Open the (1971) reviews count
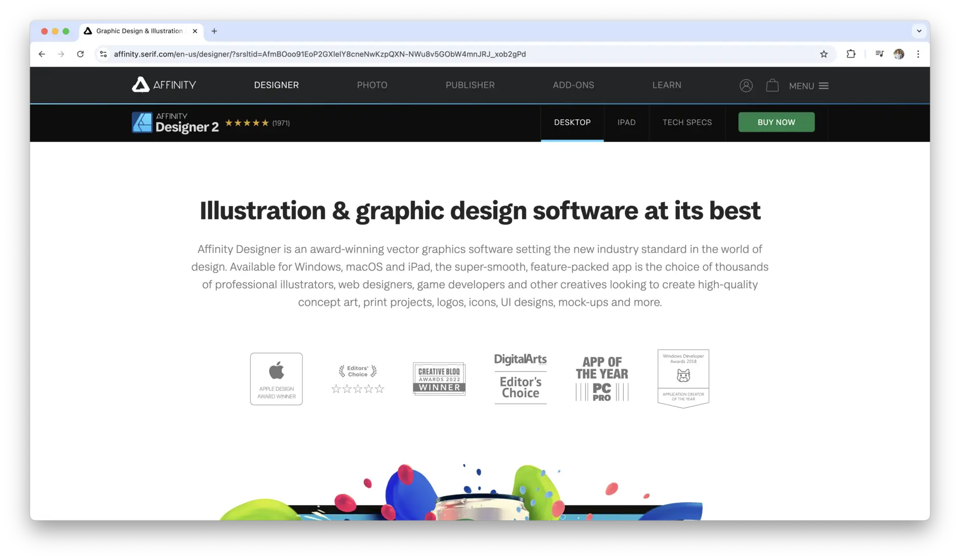 pos(281,123)
